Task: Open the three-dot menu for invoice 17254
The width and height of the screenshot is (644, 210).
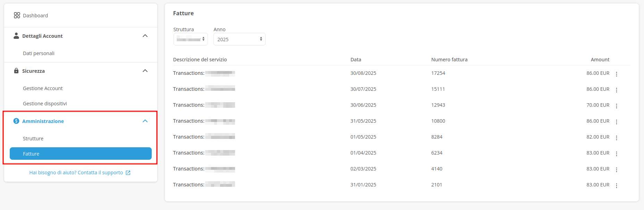Action: pyautogui.click(x=616, y=74)
